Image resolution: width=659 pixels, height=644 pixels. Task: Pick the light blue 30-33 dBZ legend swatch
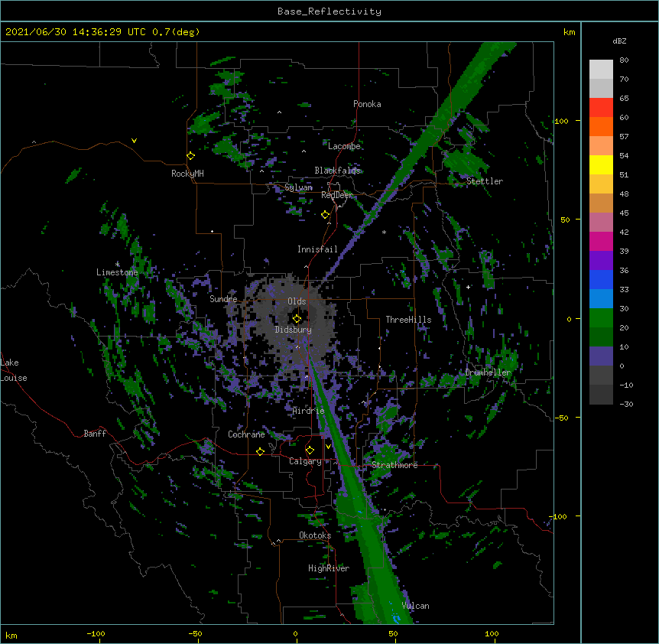[601, 299]
